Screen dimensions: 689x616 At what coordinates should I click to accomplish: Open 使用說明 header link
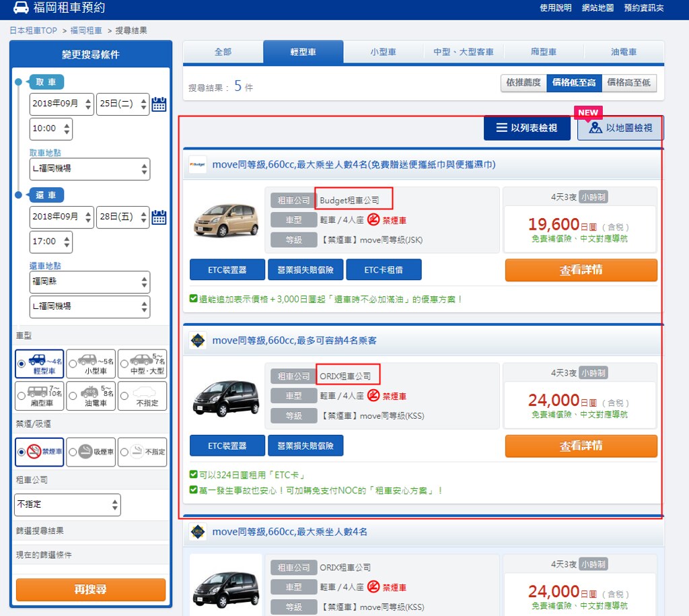555,8
